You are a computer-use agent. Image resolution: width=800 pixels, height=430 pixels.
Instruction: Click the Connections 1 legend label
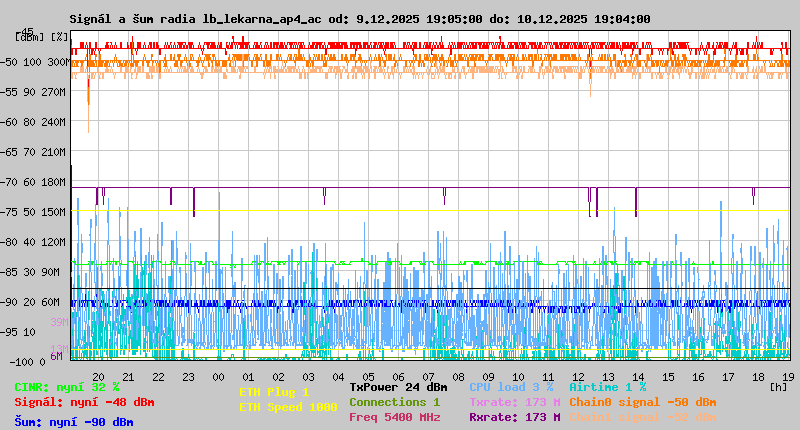click(x=394, y=402)
